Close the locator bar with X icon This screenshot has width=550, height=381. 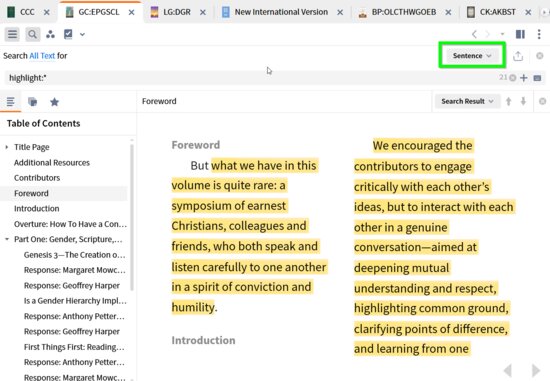point(542,101)
